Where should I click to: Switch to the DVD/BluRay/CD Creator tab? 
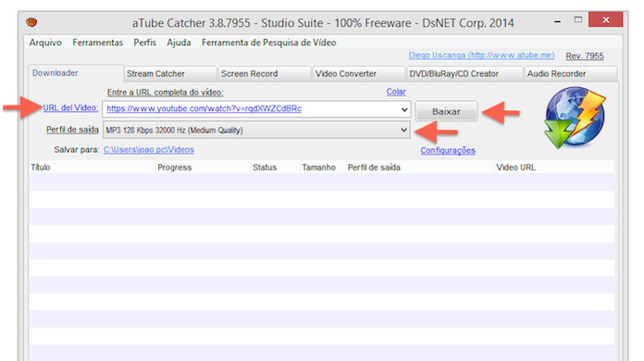pyautogui.click(x=464, y=74)
